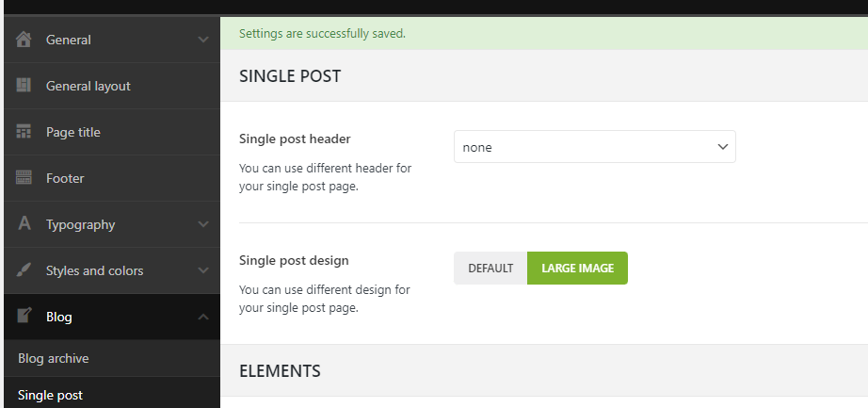Viewport: 868px width, 408px height.
Task: Open the Blog archive submenu item
Action: [54, 358]
